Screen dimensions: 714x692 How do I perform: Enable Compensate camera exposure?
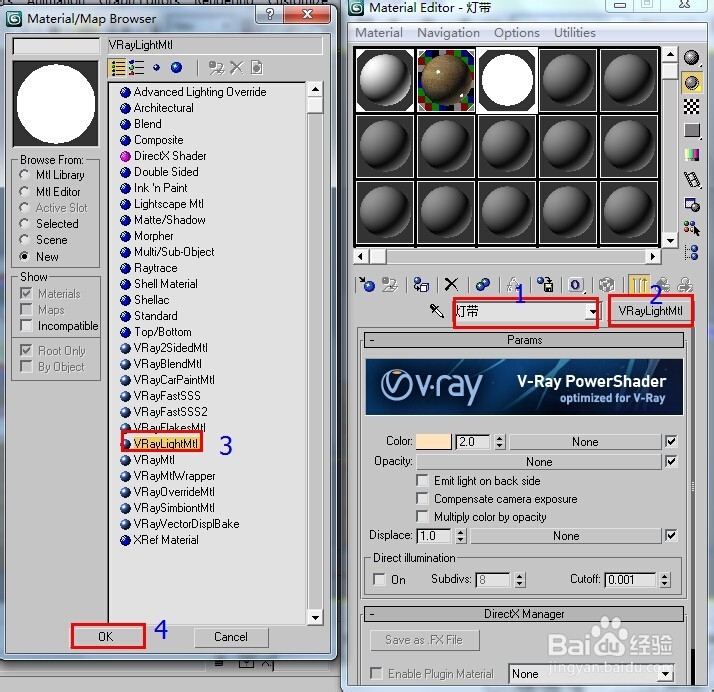pos(422,499)
